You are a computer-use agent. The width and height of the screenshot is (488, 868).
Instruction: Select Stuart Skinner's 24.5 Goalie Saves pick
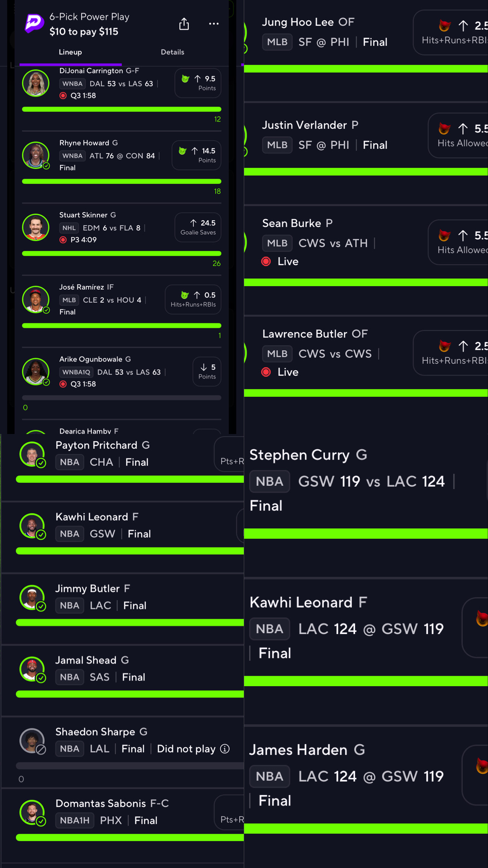tap(198, 227)
